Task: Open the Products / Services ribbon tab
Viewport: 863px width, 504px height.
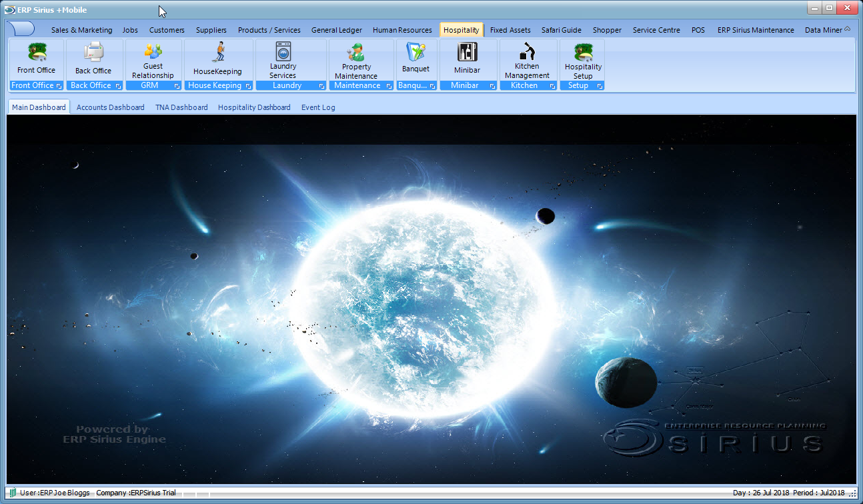Action: [x=269, y=30]
